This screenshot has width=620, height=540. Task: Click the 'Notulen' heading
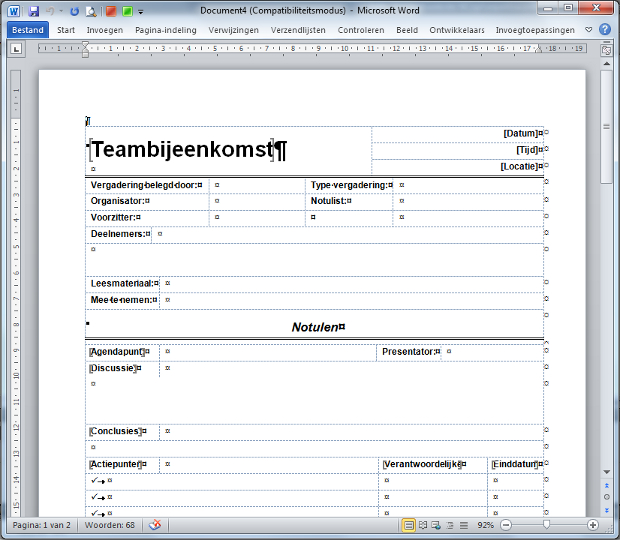tap(315, 327)
